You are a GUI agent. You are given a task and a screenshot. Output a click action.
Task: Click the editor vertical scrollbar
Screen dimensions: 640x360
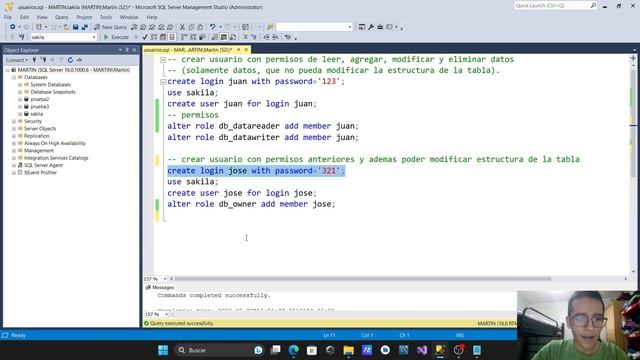tap(633, 124)
